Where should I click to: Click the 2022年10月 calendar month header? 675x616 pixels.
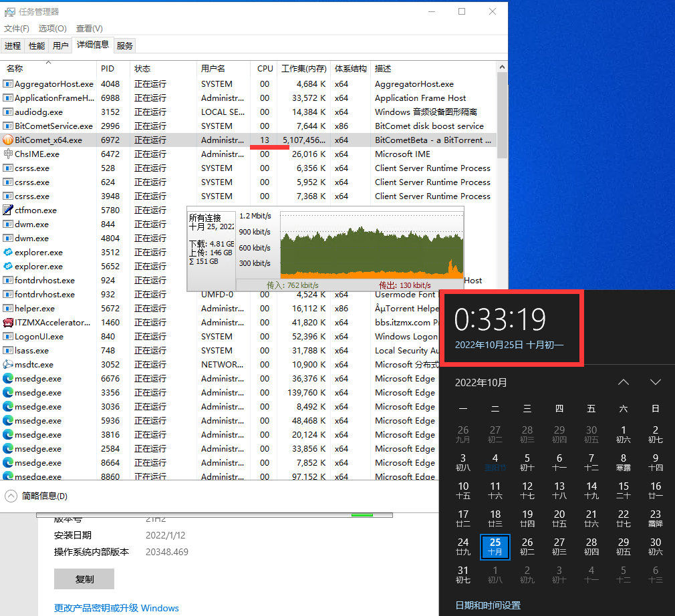click(481, 382)
